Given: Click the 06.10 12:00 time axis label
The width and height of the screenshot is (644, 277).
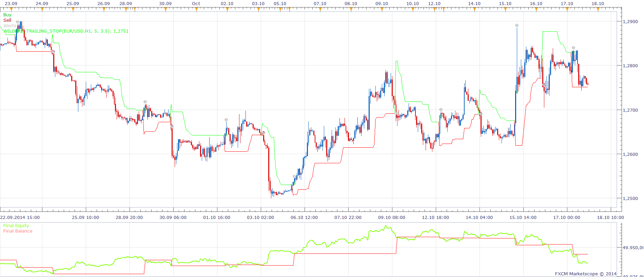Looking at the screenshot, I should point(304,217).
